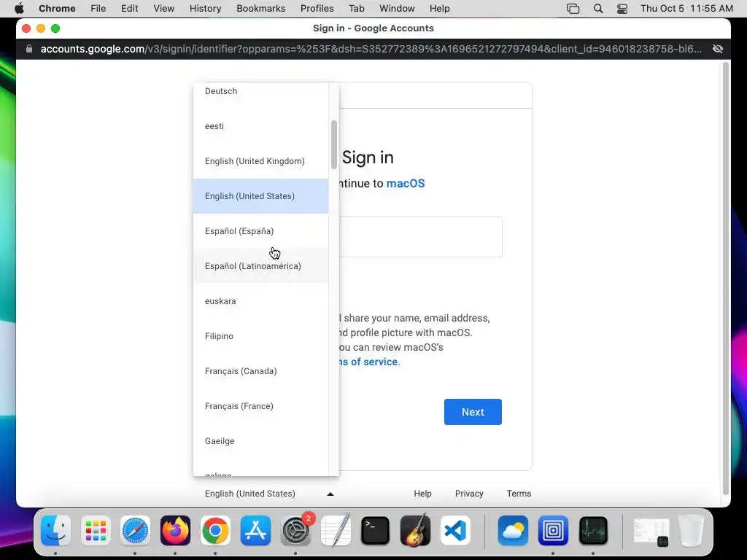
Task: Open the Bookmarks menu
Action: click(x=261, y=9)
